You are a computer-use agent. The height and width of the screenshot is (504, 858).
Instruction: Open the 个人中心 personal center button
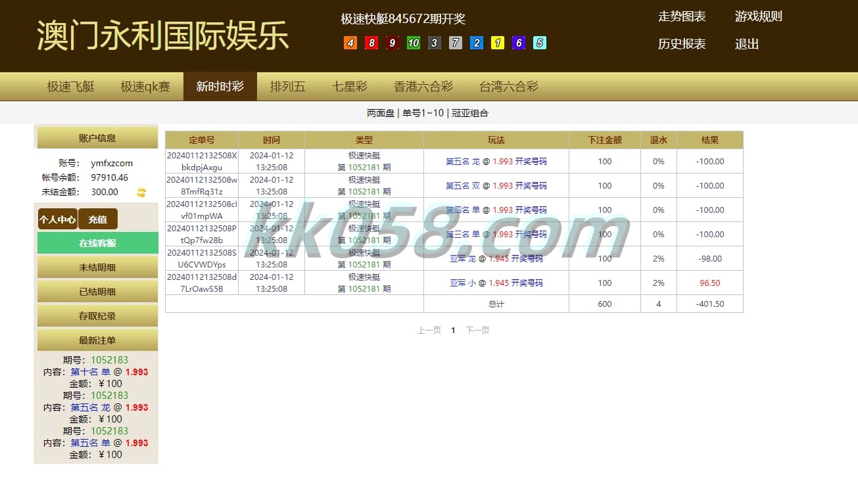(x=57, y=219)
